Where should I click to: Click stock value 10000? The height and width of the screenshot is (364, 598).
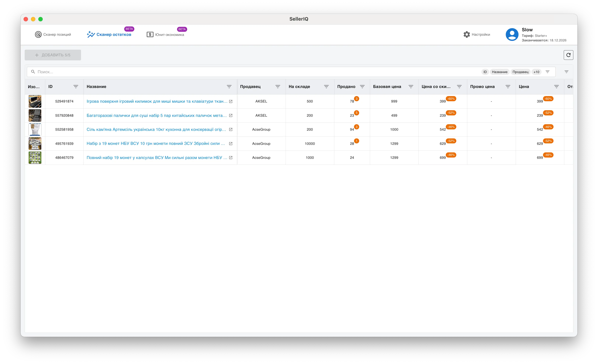click(x=310, y=144)
